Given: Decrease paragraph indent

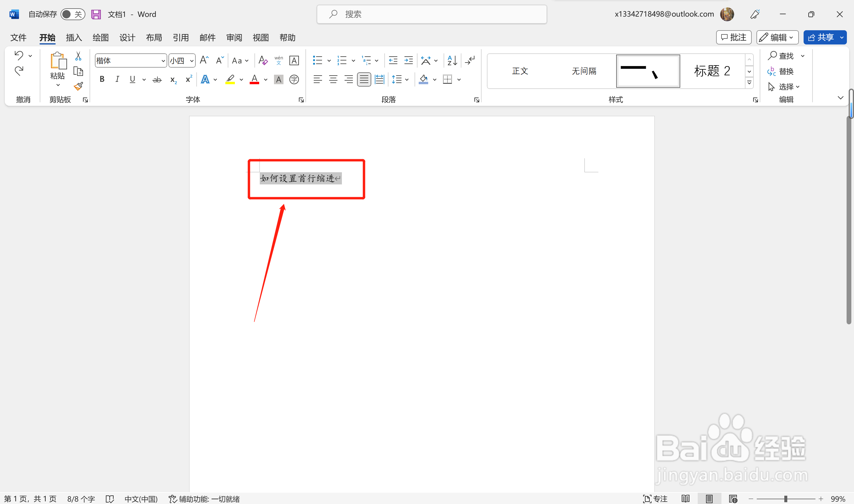Looking at the screenshot, I should point(393,60).
